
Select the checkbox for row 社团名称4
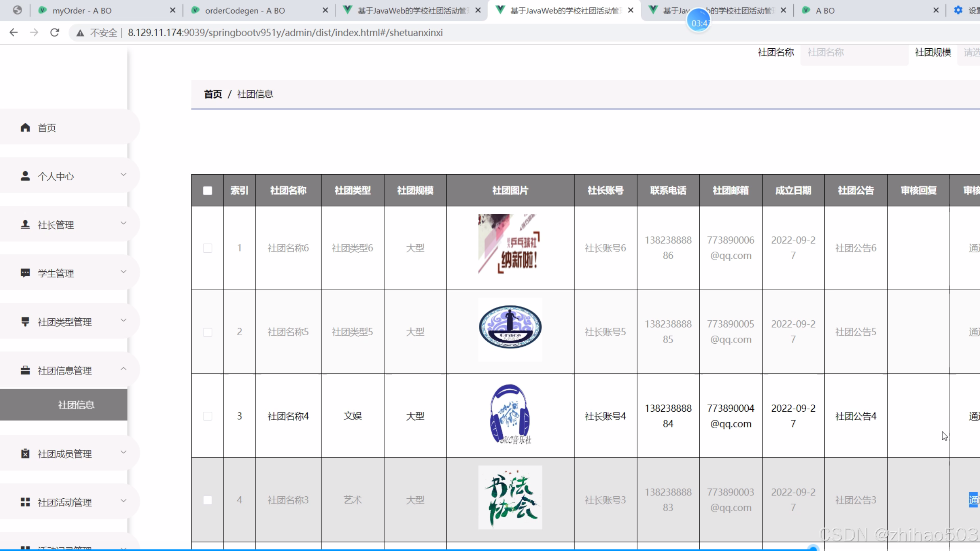208,416
